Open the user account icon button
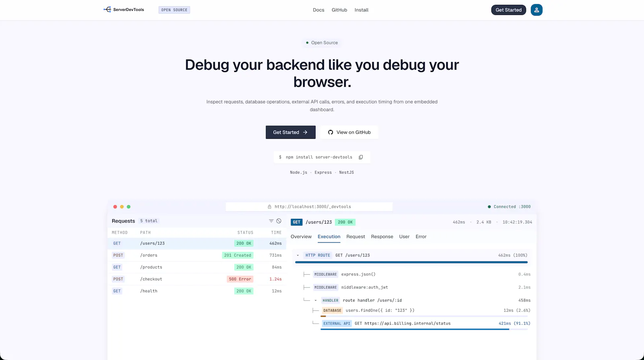Image resolution: width=644 pixels, height=360 pixels. coord(536,10)
